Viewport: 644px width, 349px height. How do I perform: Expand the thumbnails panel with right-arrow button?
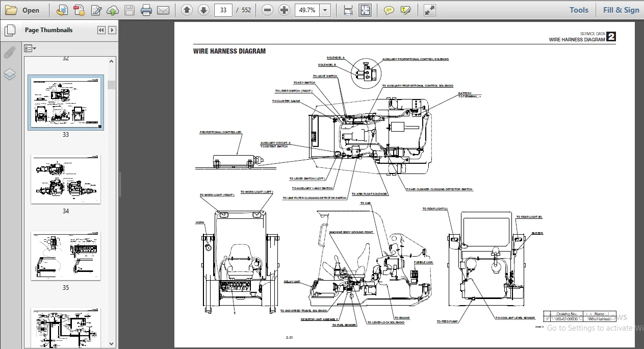[112, 30]
